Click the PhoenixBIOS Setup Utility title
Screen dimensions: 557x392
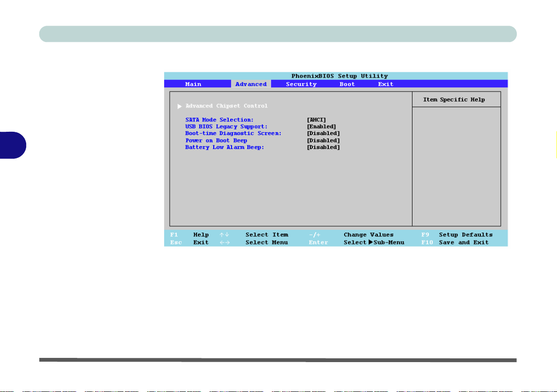click(340, 76)
